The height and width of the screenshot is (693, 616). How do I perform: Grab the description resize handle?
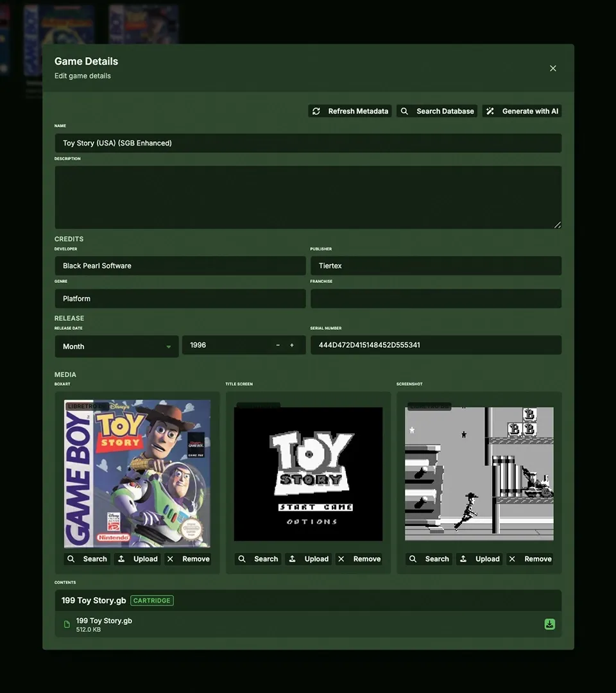click(558, 225)
